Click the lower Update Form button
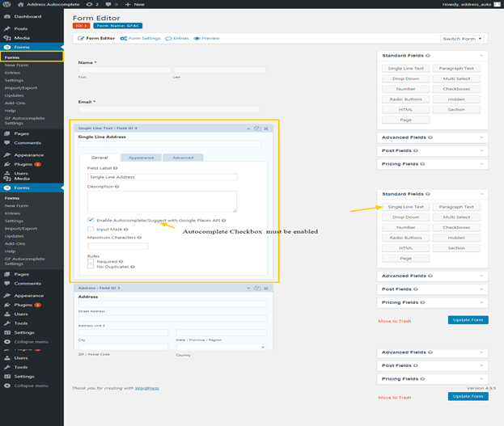 coord(468,396)
